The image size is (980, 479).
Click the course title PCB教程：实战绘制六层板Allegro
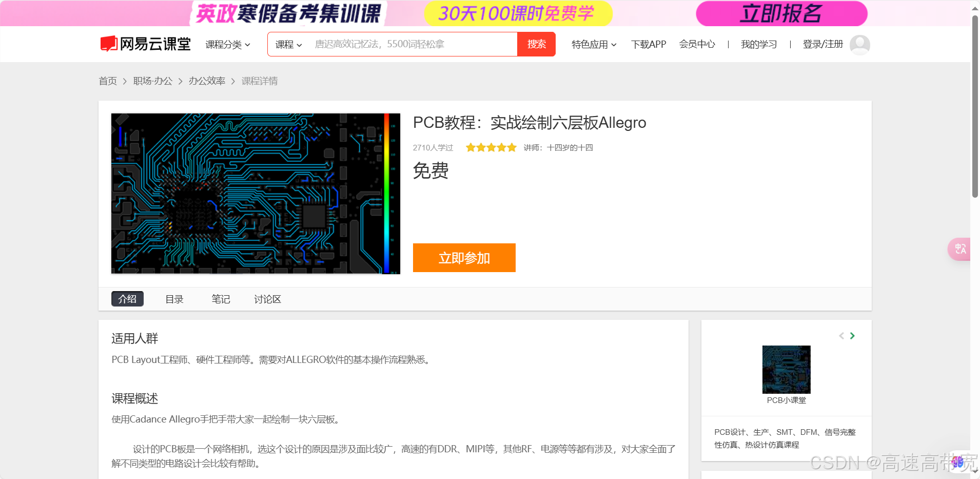[x=530, y=123]
